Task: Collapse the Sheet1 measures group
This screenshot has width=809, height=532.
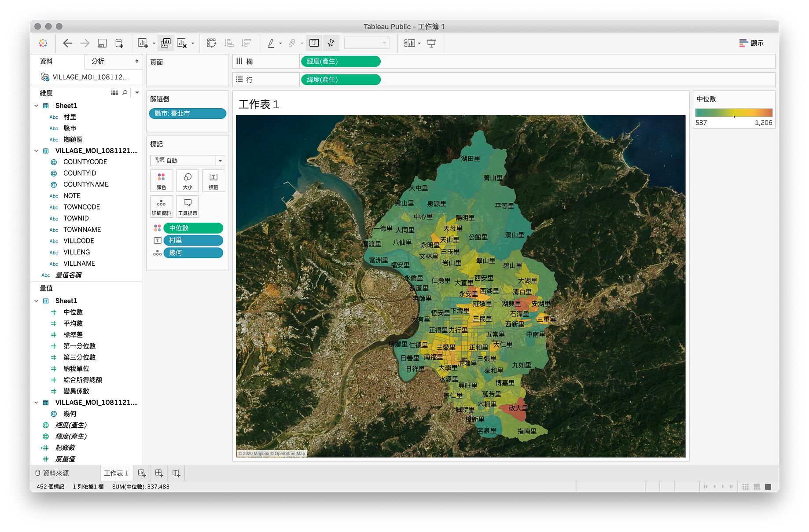Action: [x=36, y=301]
